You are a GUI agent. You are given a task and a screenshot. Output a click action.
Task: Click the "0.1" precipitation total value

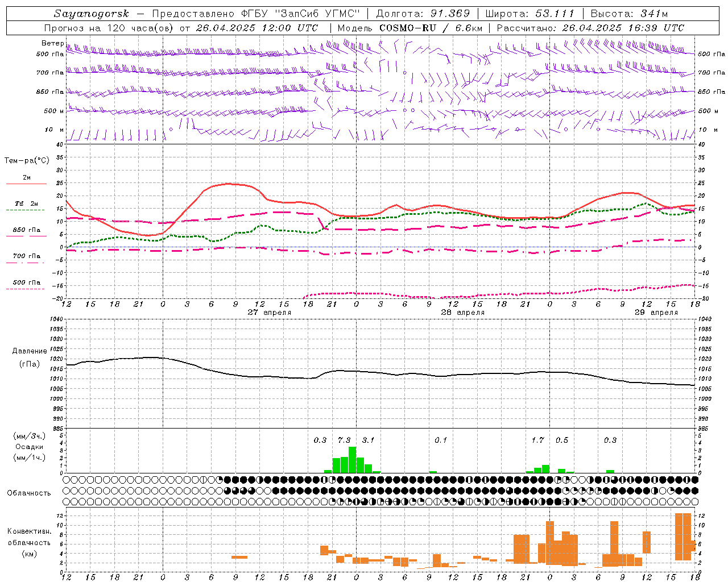coord(441,440)
